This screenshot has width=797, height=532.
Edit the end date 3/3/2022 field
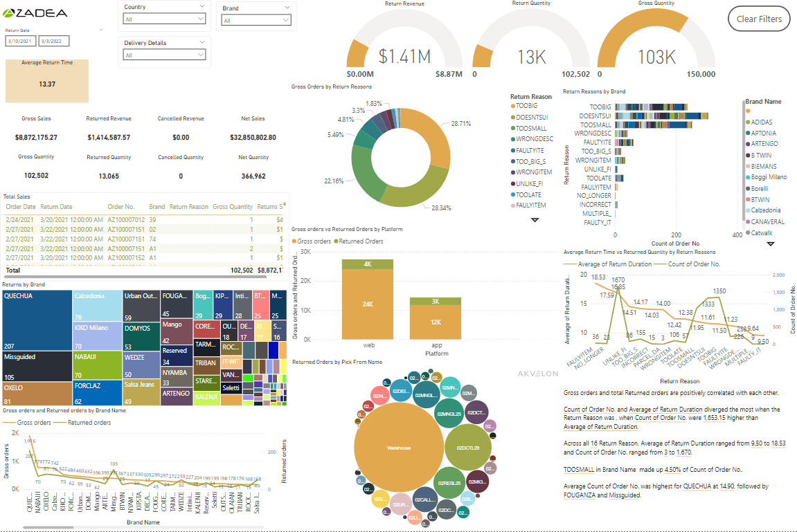[54, 41]
